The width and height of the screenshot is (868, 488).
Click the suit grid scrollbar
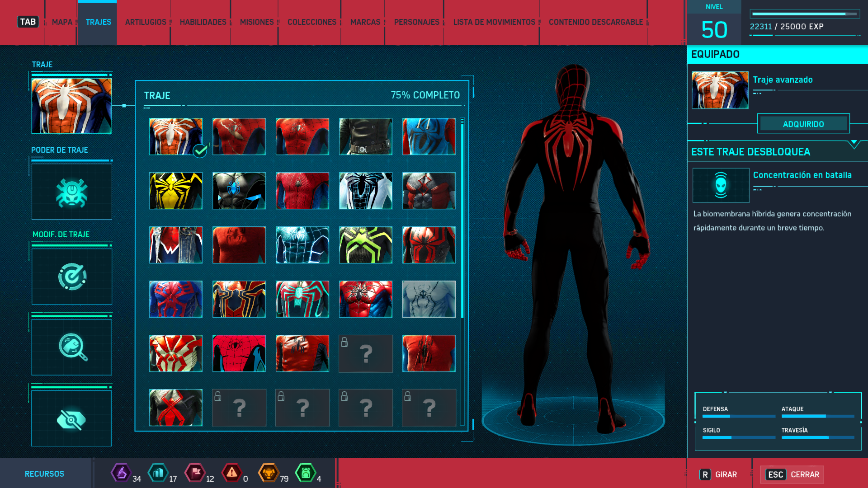pyautogui.click(x=462, y=271)
